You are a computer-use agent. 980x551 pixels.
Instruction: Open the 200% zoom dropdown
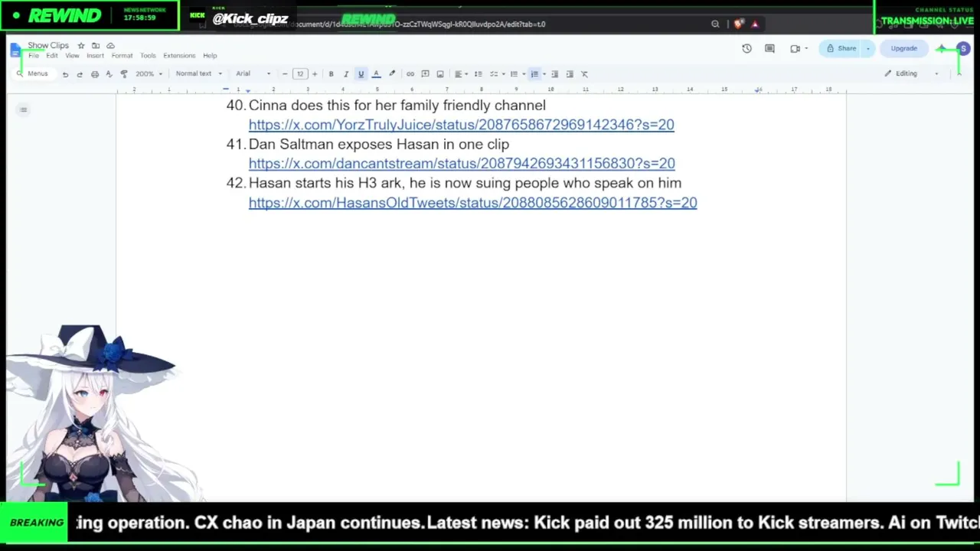pyautogui.click(x=148, y=74)
